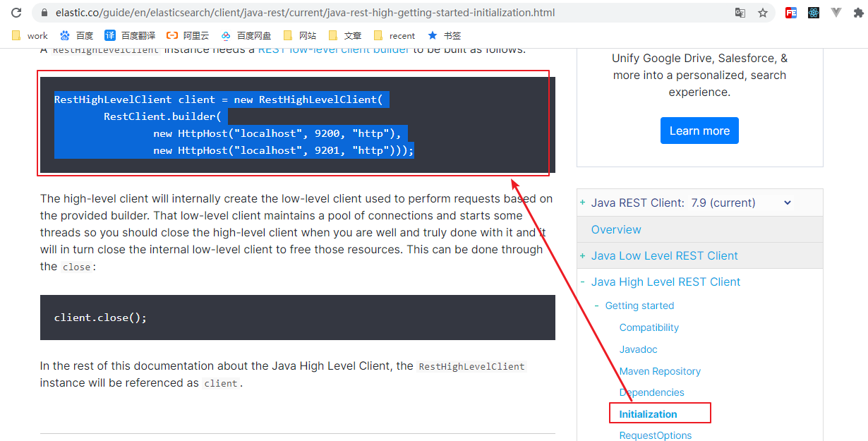Image resolution: width=868 pixels, height=441 pixels.
Task: Open the 百度 bookmark
Action: 76,35
